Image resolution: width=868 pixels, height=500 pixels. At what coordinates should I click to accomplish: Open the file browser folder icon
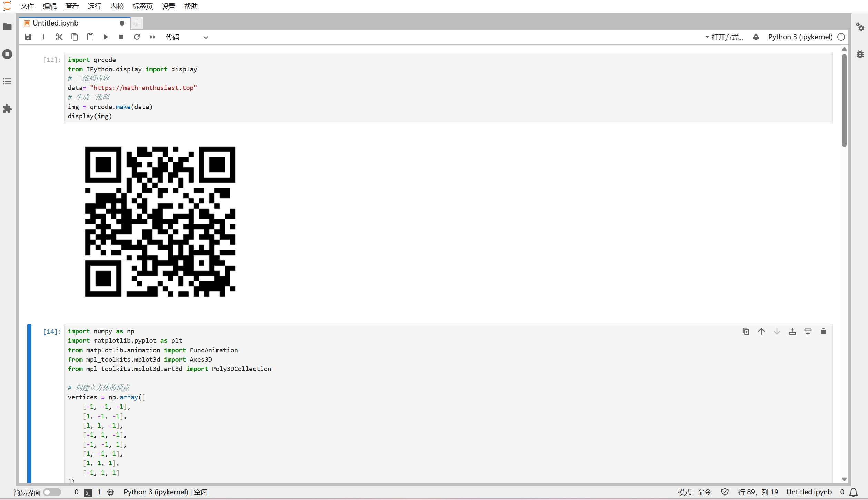(x=7, y=27)
